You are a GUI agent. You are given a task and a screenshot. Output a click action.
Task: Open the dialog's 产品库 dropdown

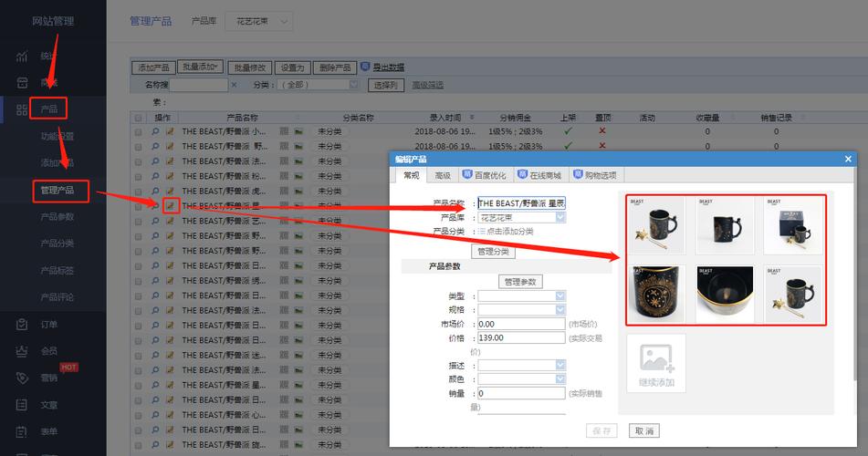click(x=521, y=217)
